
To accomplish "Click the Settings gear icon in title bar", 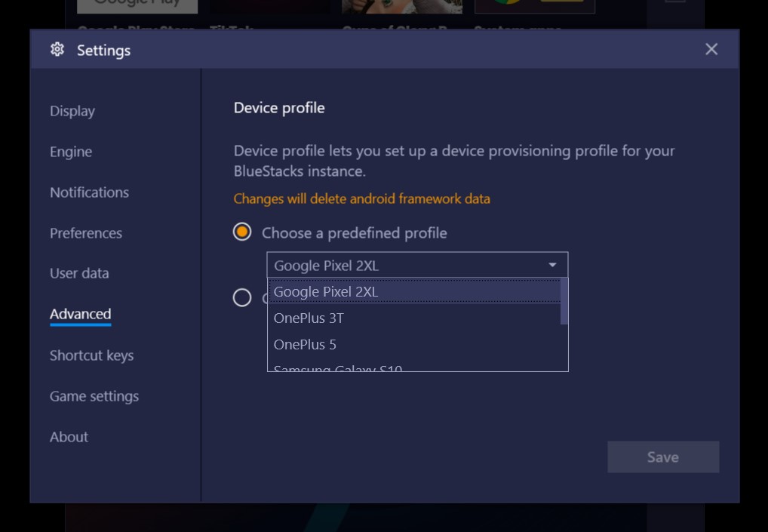I will [57, 50].
